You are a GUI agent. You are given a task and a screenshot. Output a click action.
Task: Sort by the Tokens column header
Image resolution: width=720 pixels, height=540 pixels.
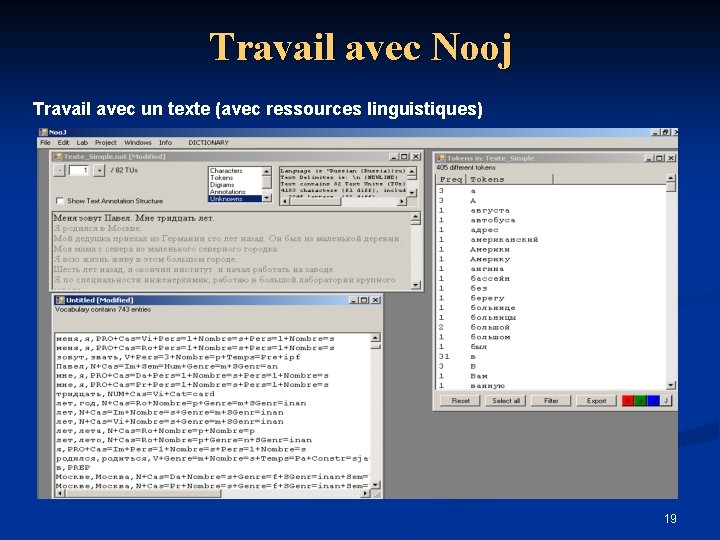pos(509,179)
